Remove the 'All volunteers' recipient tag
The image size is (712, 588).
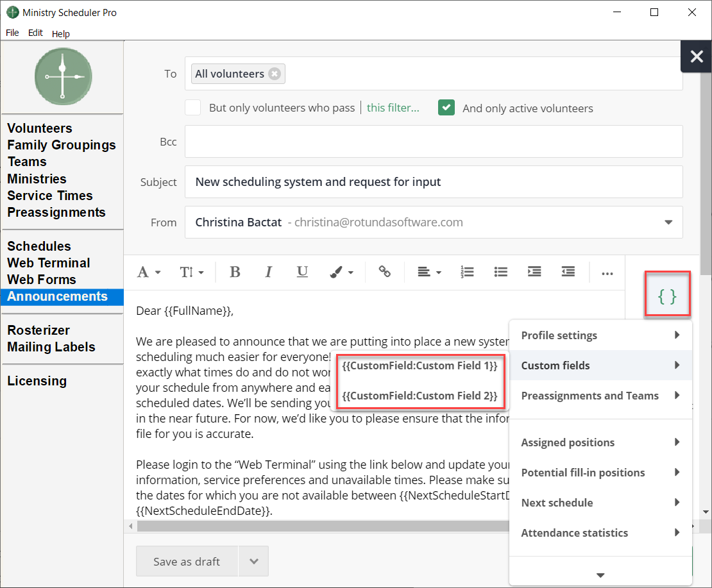coord(275,74)
